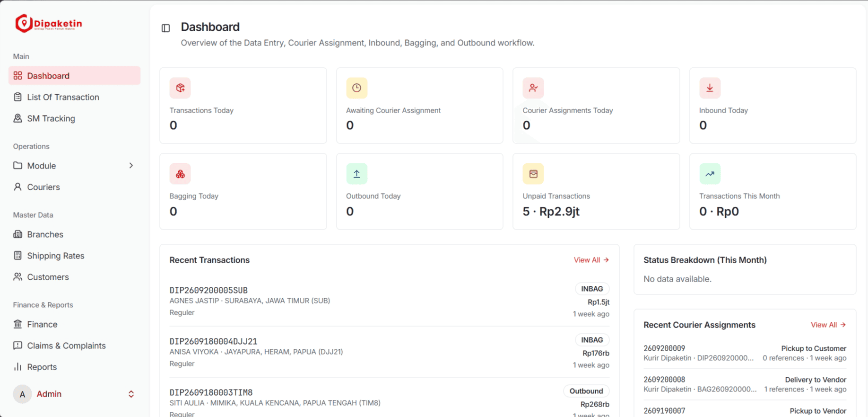Click Delivery to Vendor assignment label
Viewport: 868px width, 417px height.
[816, 380]
